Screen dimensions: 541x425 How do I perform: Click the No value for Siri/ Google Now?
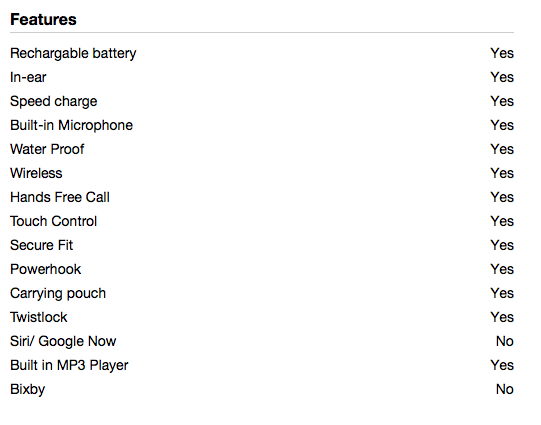505,342
